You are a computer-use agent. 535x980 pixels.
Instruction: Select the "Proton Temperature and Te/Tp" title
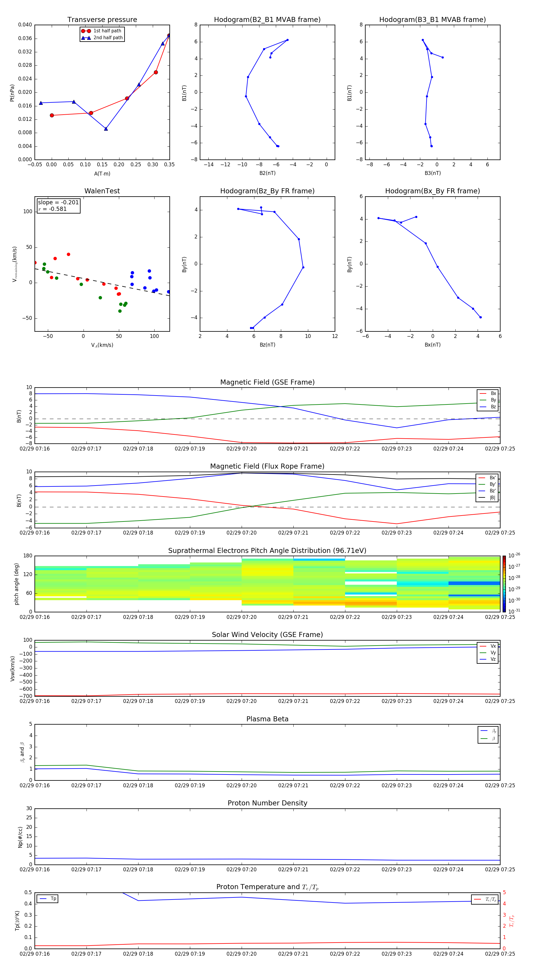point(267,887)
